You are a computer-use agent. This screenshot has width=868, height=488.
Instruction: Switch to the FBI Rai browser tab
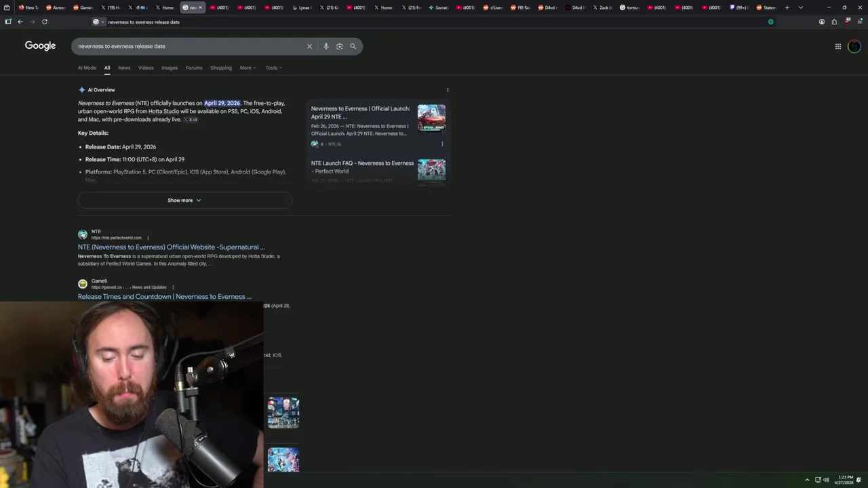[x=521, y=7]
